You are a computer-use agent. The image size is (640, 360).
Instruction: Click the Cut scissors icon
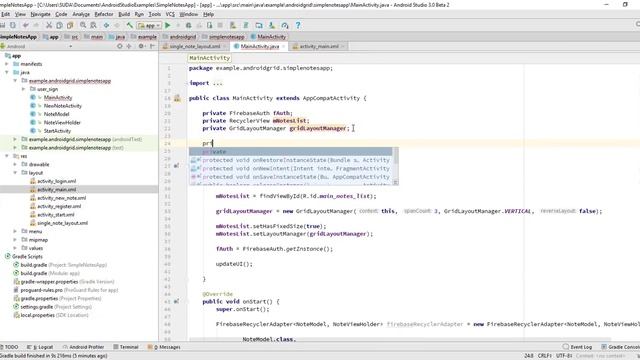49,25
